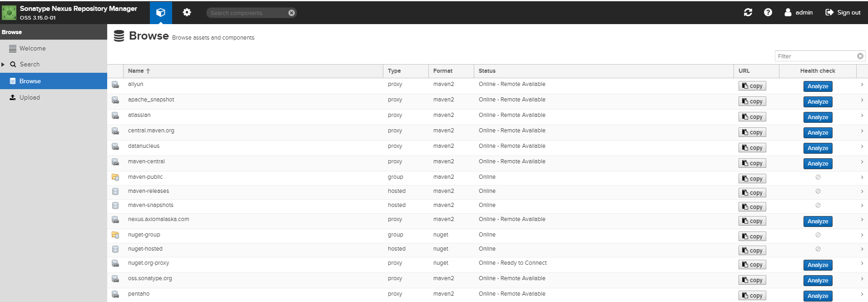Click the Sonatype Nexus logo icon
The height and width of the screenshot is (302, 868).
pos(9,13)
